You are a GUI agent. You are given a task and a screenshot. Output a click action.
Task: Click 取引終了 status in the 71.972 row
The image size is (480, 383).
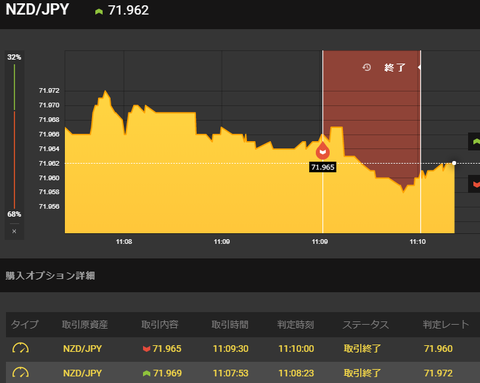pos(362,373)
